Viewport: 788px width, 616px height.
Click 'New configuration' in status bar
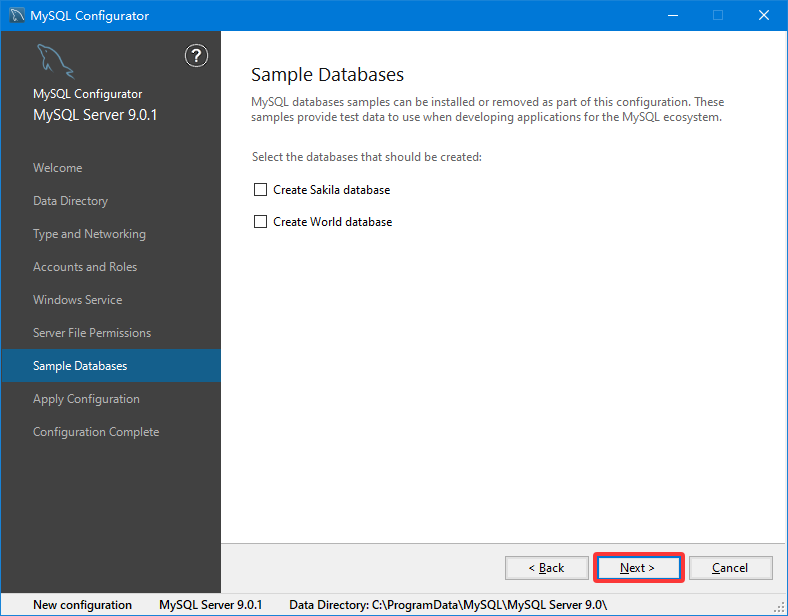coord(82,604)
